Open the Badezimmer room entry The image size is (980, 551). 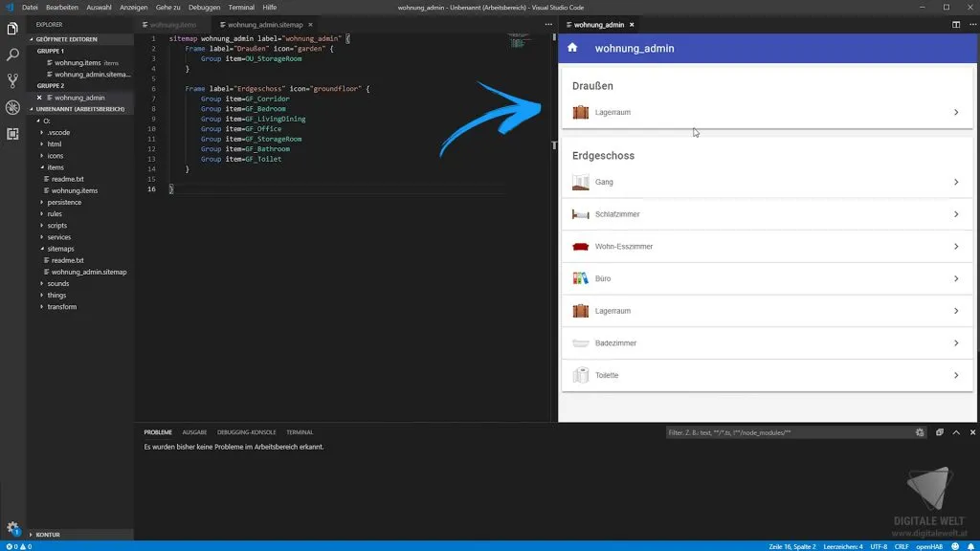point(767,343)
